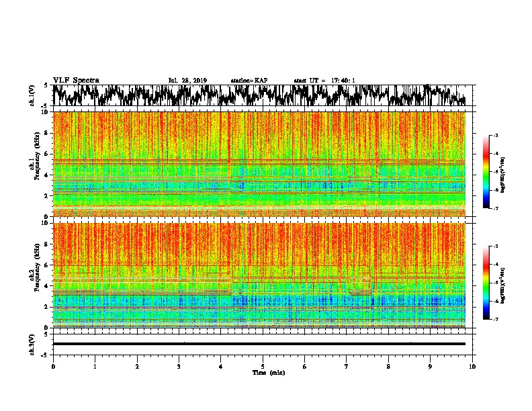Click the ch.2 spectrogram color scale bar

click(x=486, y=283)
